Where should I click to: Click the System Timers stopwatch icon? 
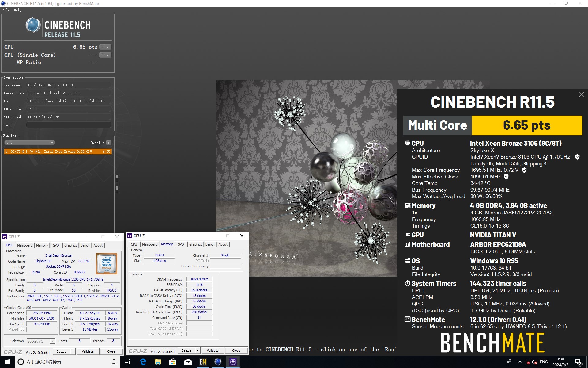tap(407, 283)
